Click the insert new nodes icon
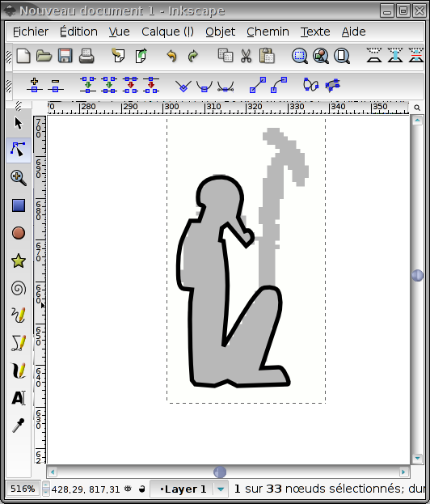 click(35, 85)
